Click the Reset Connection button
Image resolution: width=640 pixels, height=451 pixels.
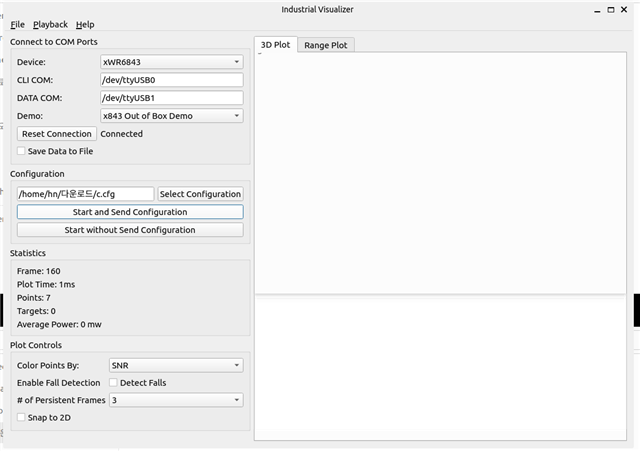tap(57, 134)
